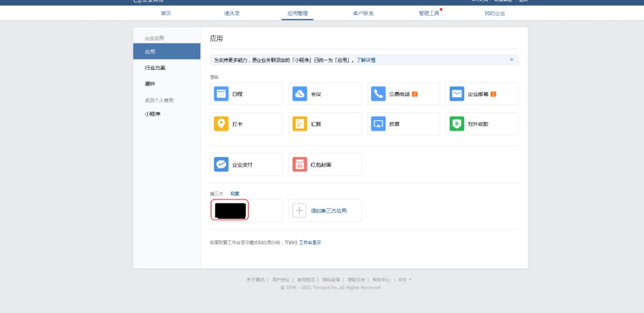Screen dimensions: 644x313
Task: Click the 了解详情 link in notice banner
Action: click(366, 60)
